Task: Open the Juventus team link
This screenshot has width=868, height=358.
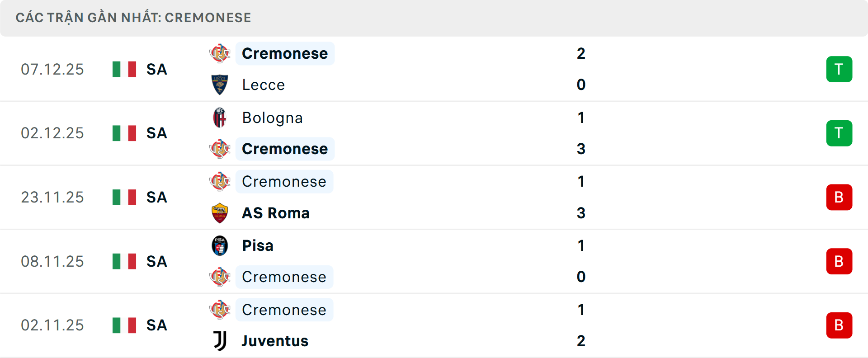Action: [x=275, y=341]
